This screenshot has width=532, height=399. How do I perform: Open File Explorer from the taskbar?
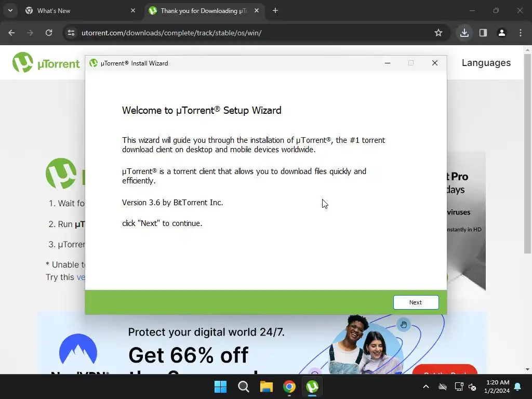coord(267,387)
